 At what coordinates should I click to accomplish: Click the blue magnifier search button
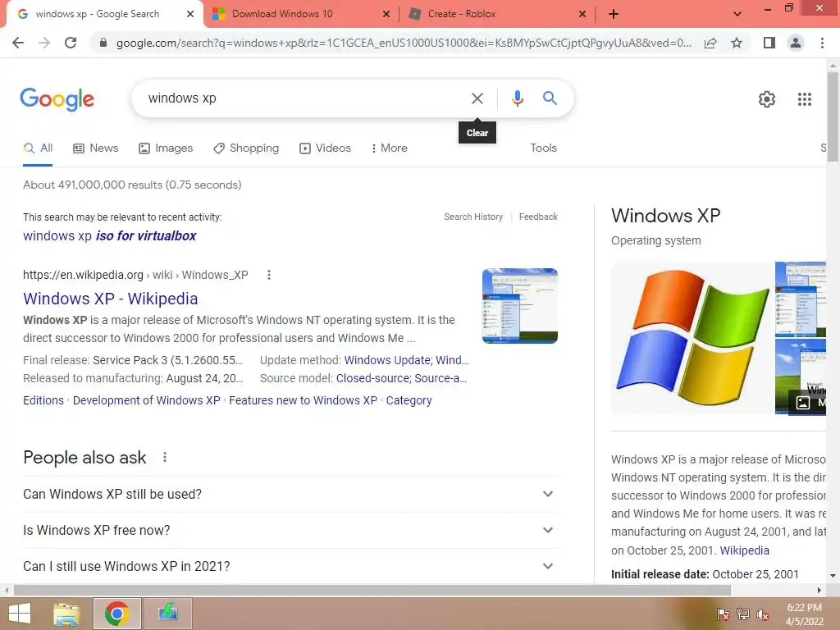pyautogui.click(x=550, y=98)
